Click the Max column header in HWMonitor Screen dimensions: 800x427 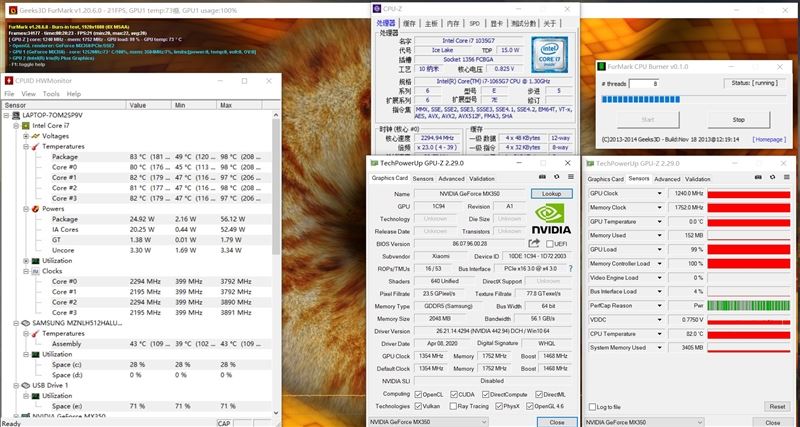point(239,105)
